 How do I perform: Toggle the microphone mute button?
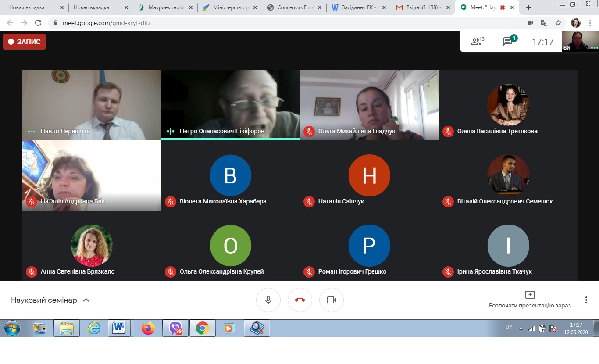click(268, 300)
